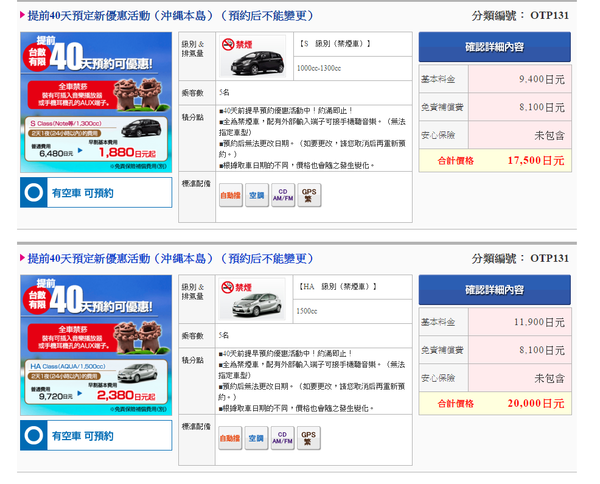
Task: Click the 20,000日元 total price
Action: click(x=536, y=401)
